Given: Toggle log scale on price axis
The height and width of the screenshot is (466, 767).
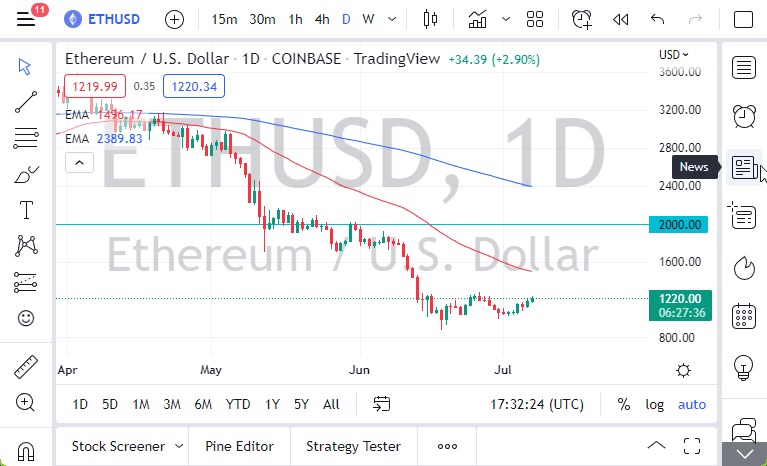Looking at the screenshot, I should pyautogui.click(x=654, y=404).
